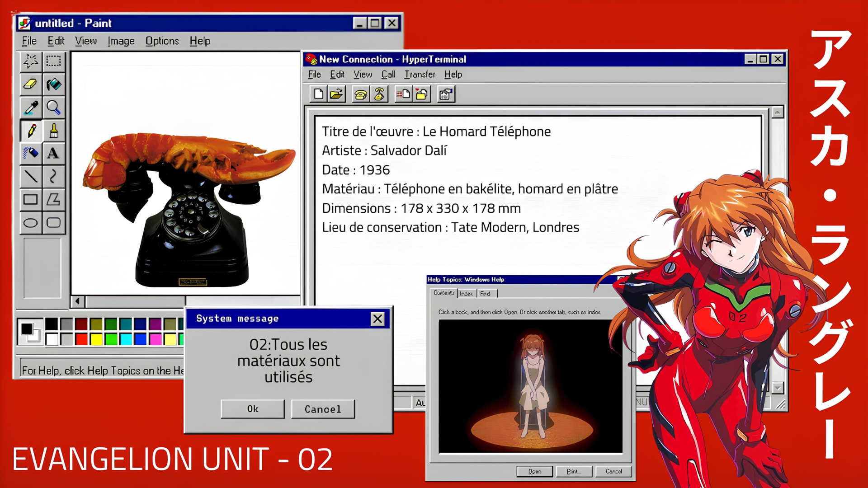Select the Curve tool in Paint

tap(54, 176)
